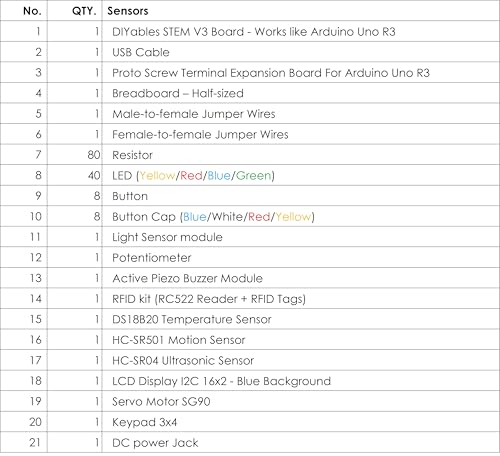
Task: Click the 'No.' column header
Action: pos(32,11)
